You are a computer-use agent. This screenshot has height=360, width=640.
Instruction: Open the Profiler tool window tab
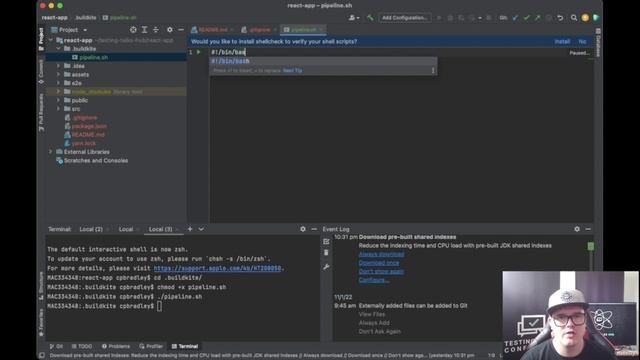click(151, 346)
